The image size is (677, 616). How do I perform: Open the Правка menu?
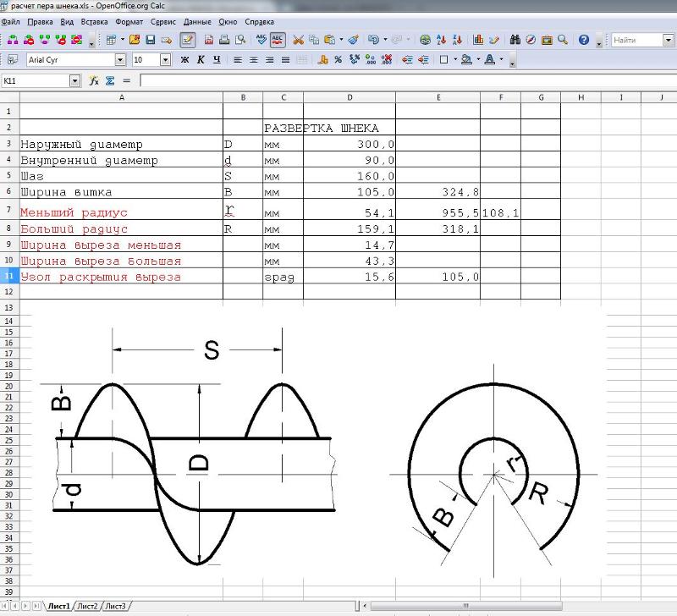(x=40, y=22)
